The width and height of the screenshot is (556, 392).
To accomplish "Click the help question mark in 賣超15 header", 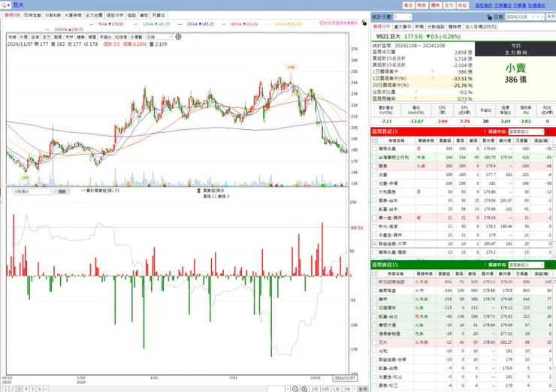I will pos(485,265).
